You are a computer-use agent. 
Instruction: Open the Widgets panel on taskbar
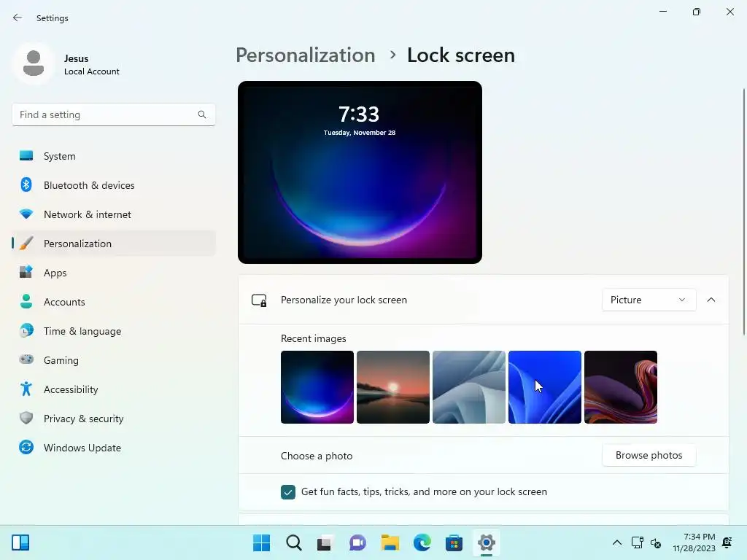point(20,542)
